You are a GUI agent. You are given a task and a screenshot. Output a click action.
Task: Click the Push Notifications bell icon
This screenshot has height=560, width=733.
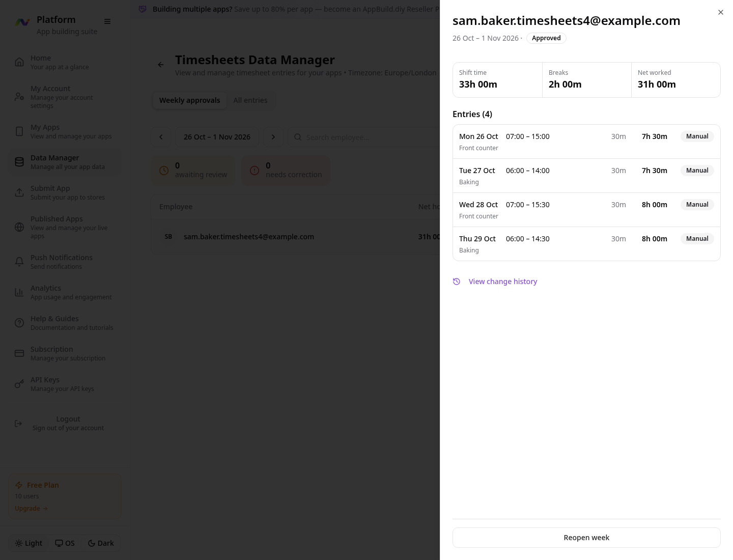[x=19, y=262]
